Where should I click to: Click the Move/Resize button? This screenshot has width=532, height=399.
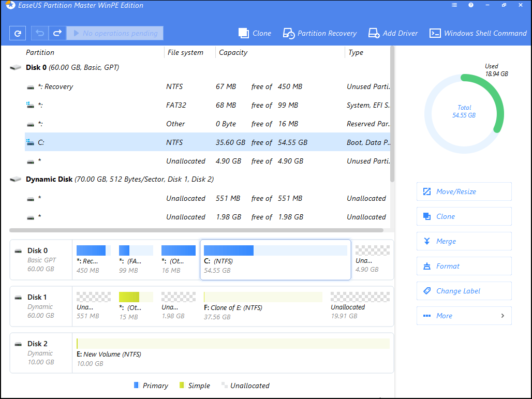[x=464, y=191]
